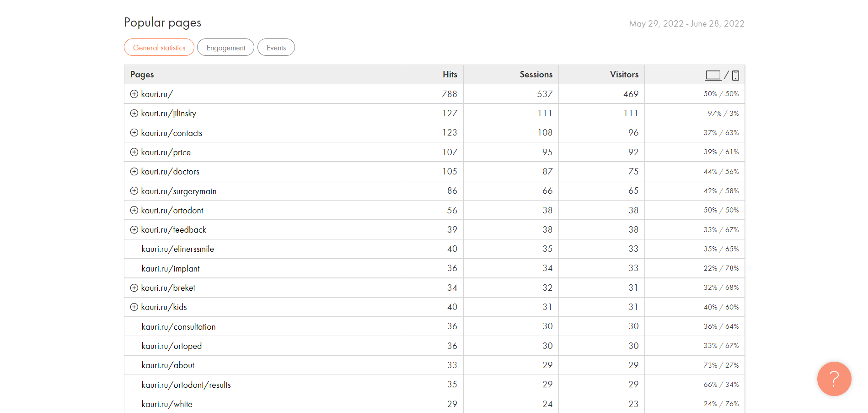The image size is (868, 413).
Task: Expand the kauri.ru/price row details
Action: (134, 152)
